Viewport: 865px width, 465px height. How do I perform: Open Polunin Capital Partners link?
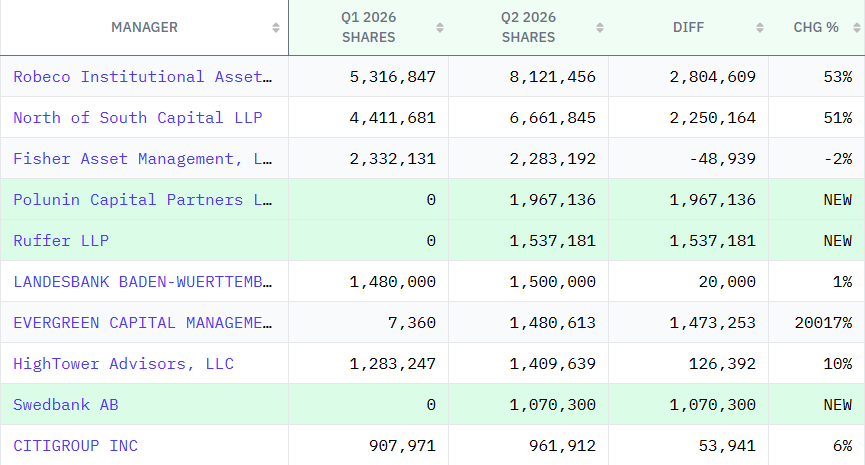click(x=142, y=200)
